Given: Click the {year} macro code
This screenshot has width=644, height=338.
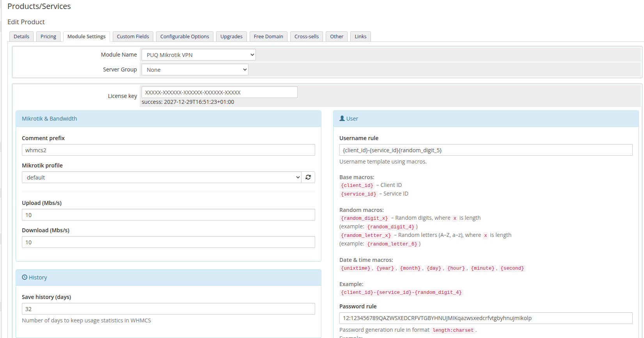Looking at the screenshot, I should click(385, 268).
